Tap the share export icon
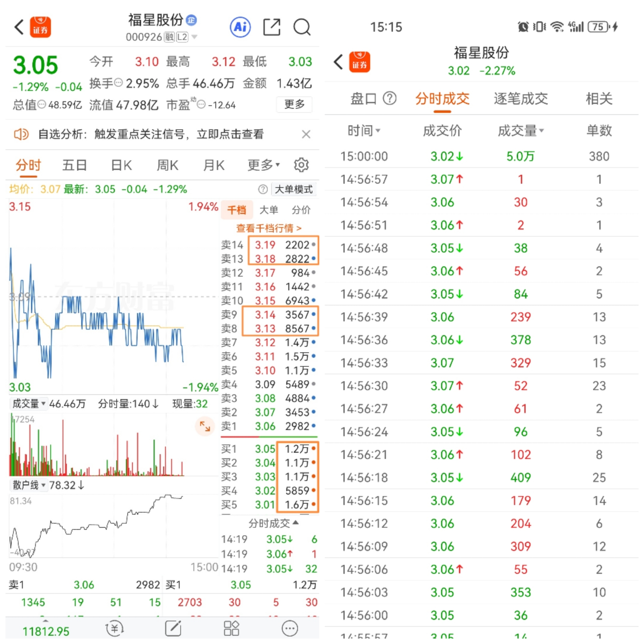The image size is (644, 644). pyautogui.click(x=272, y=27)
